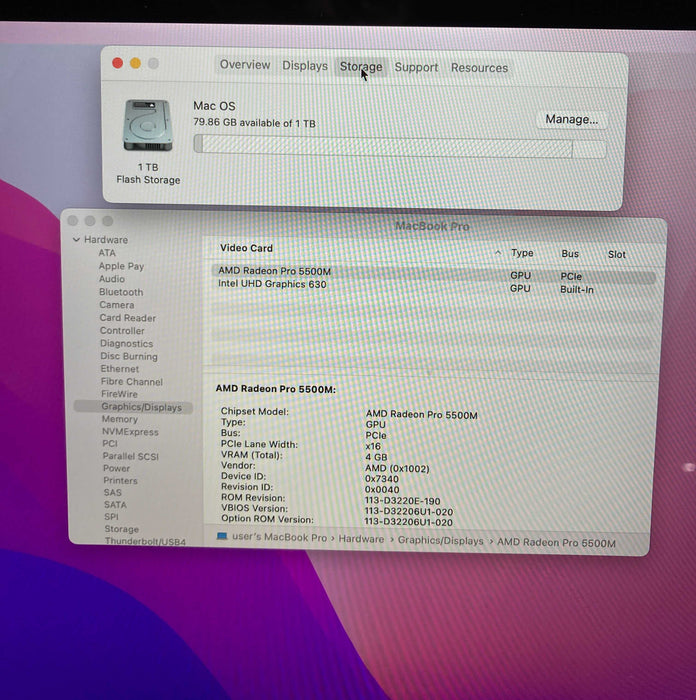Open SAS in the Hardware list
The image size is (696, 700).
coord(112,492)
